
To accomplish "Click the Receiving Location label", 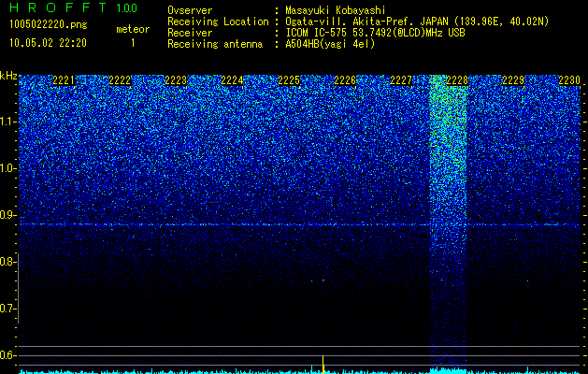I will 218,22.
